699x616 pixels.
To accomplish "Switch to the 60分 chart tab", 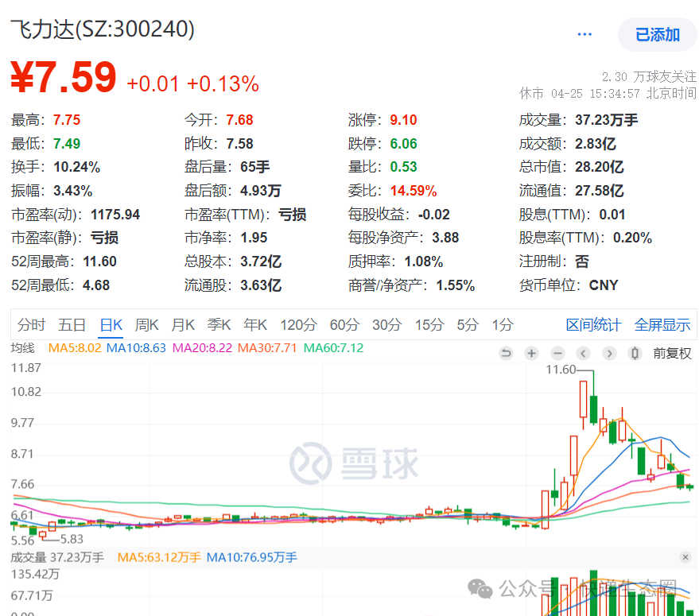I will click(x=344, y=325).
